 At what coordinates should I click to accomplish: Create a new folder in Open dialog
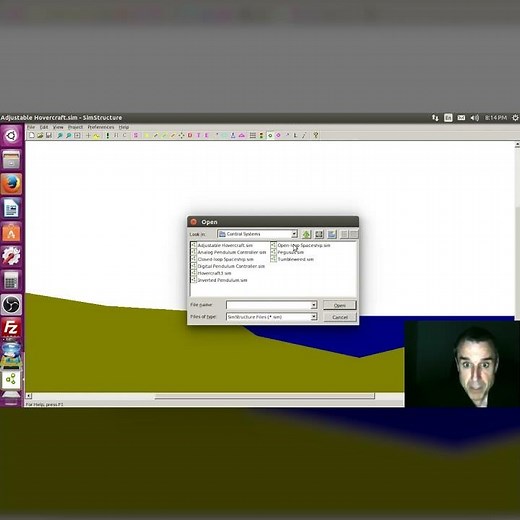(332, 234)
